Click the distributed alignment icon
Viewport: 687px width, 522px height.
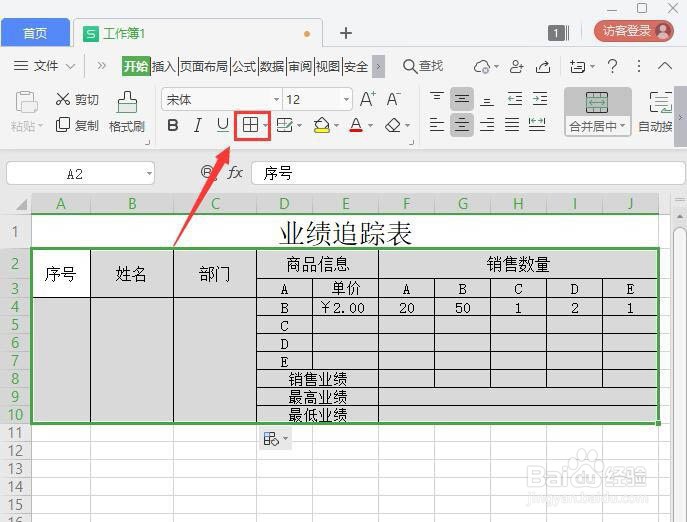(x=537, y=125)
